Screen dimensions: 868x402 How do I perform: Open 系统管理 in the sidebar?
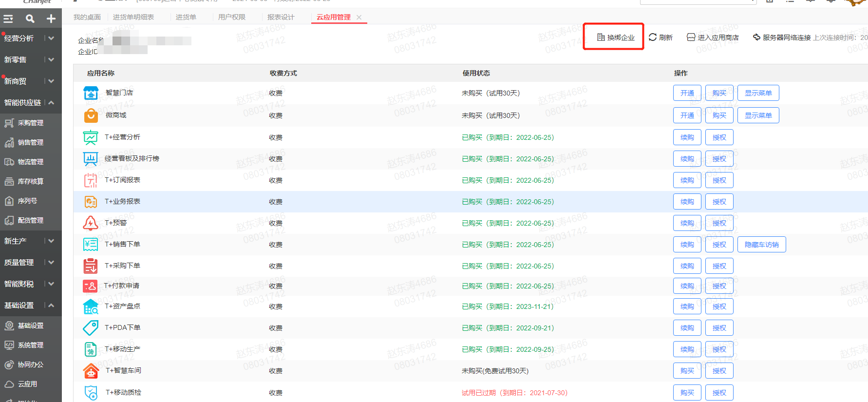[31, 345]
